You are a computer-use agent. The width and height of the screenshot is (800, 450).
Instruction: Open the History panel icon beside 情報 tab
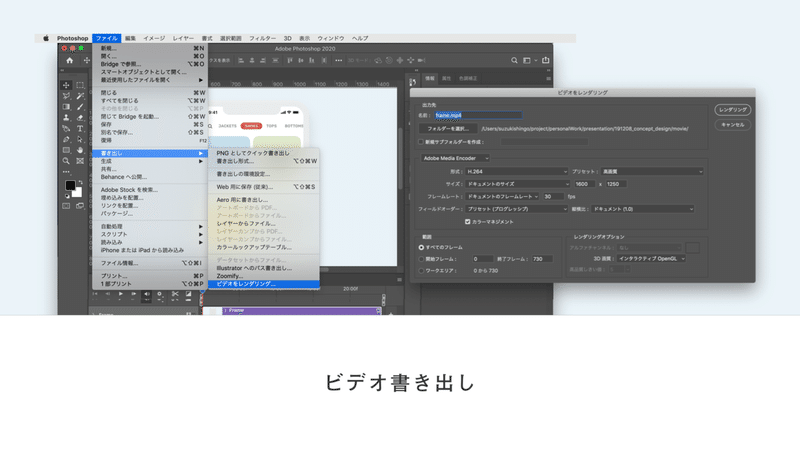pos(412,82)
